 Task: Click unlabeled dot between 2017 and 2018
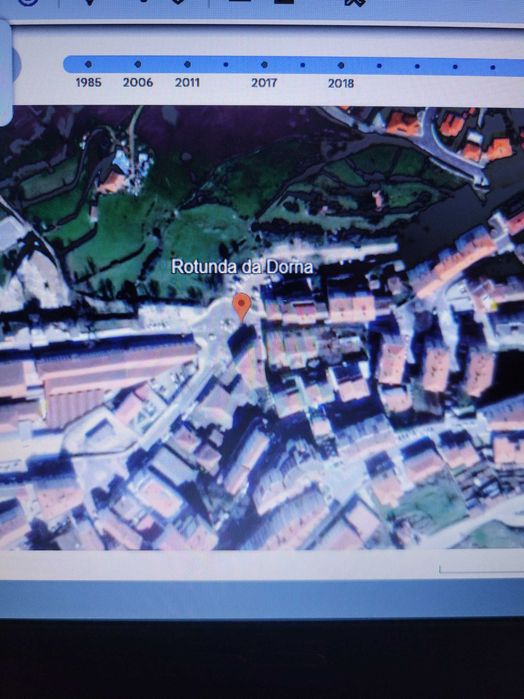[x=303, y=65]
